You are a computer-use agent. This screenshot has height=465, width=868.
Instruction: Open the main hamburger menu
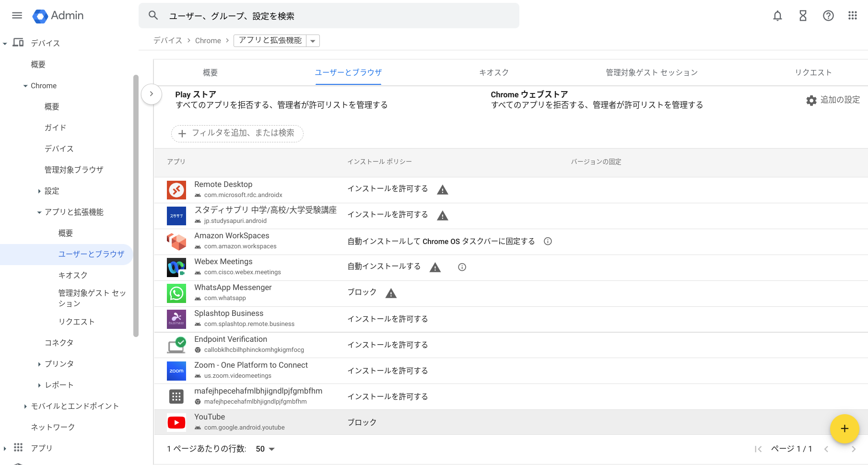click(17, 15)
